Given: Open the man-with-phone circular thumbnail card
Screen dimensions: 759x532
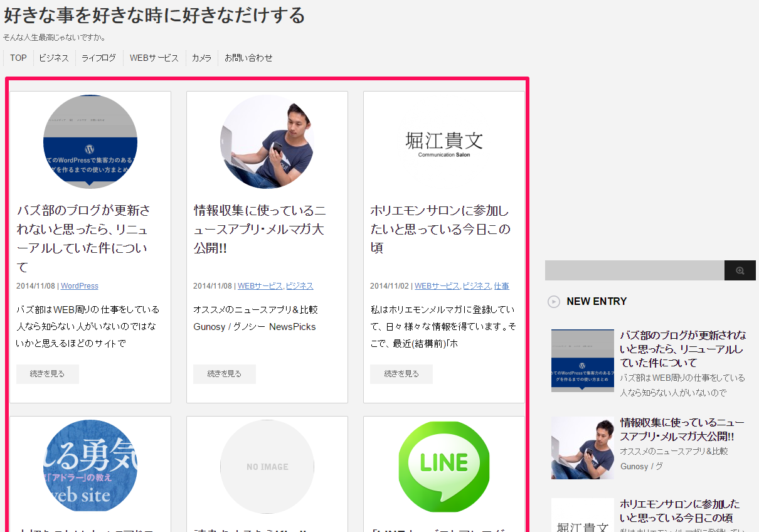Looking at the screenshot, I should (x=267, y=142).
